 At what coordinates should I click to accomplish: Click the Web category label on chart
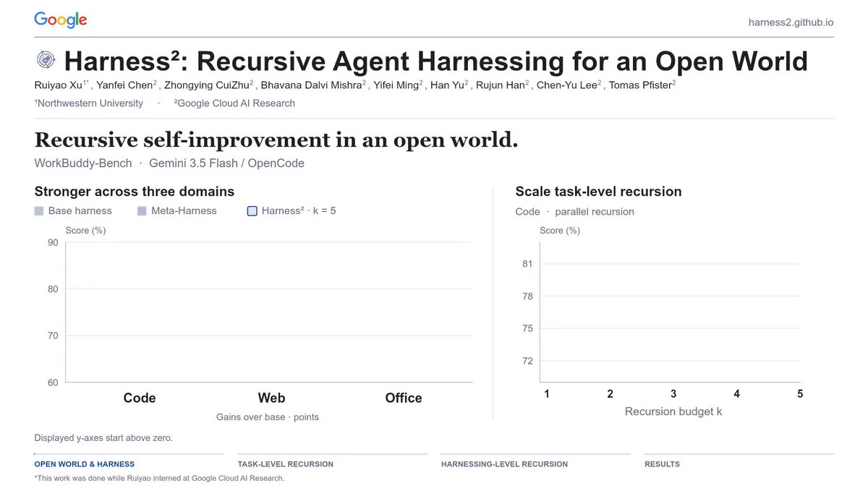coord(271,398)
